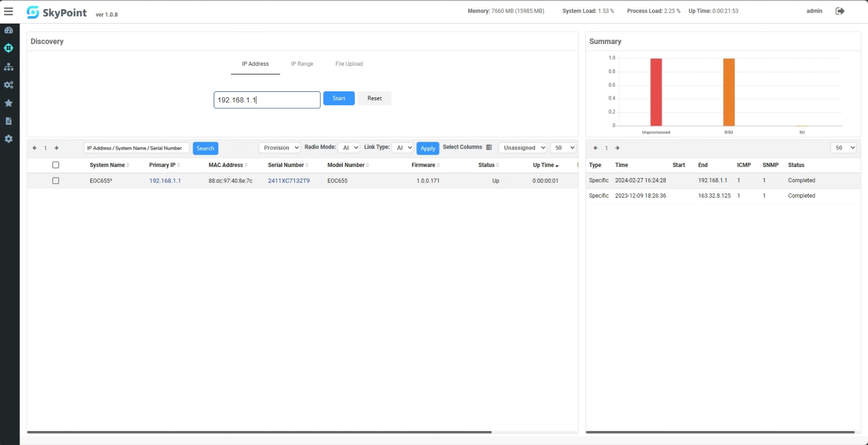The height and width of the screenshot is (445, 868).
Task: Open the network topology sidebar icon
Action: [9, 67]
